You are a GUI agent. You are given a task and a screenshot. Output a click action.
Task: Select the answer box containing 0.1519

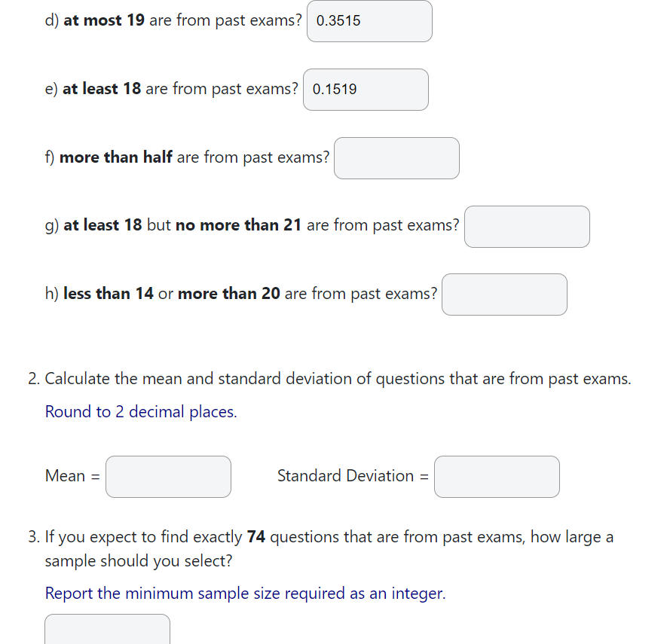[365, 89]
